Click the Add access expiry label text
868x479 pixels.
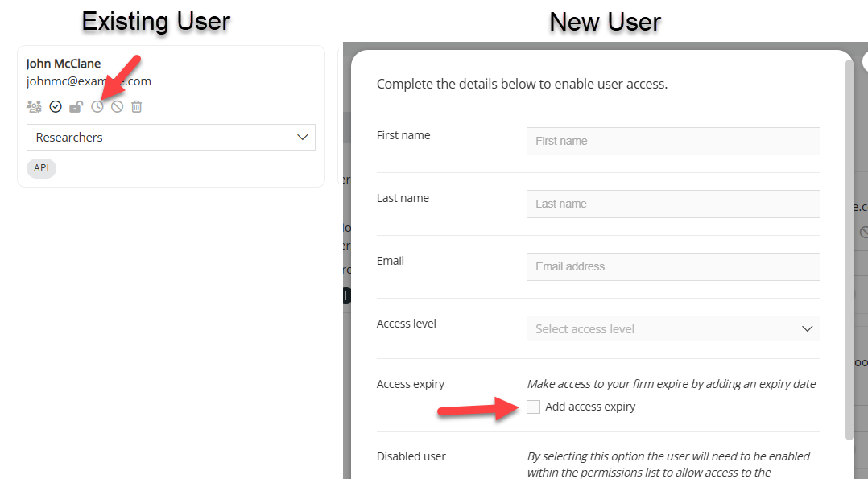590,407
